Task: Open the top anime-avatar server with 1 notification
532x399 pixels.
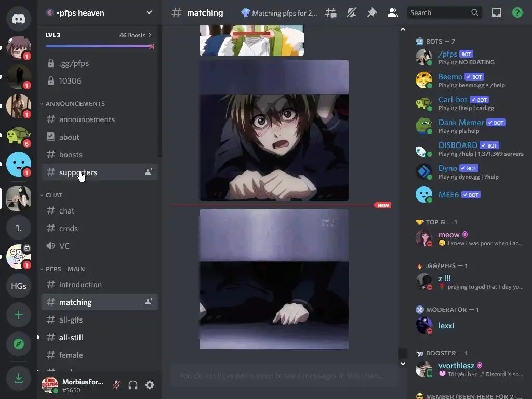Action: click(x=19, y=48)
